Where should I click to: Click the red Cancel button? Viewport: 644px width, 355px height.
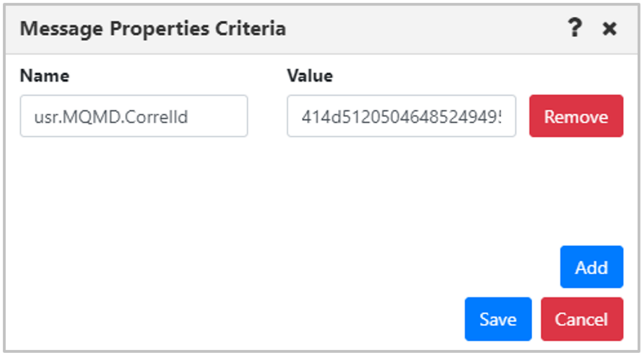point(582,319)
